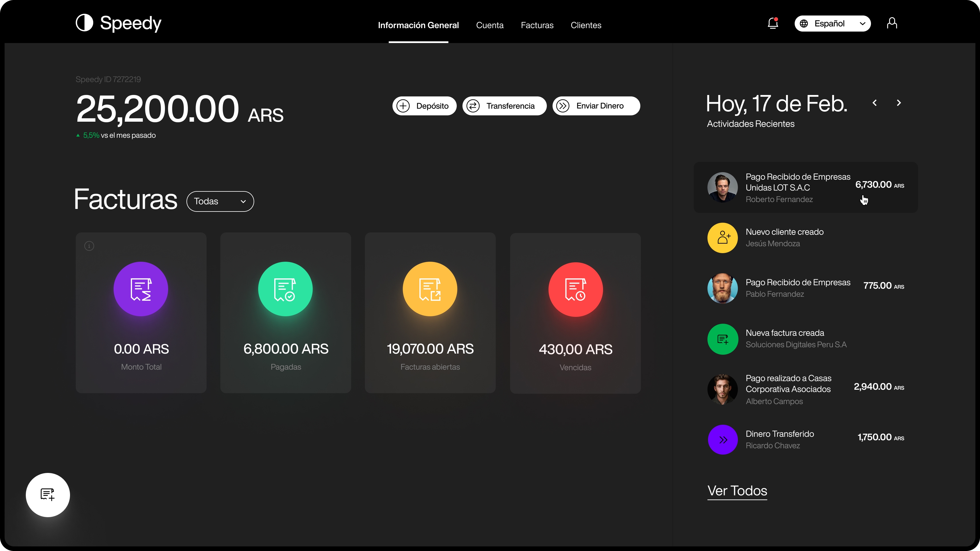Click the orange Facturas abiertas icon
The image size is (980, 551).
[430, 289]
